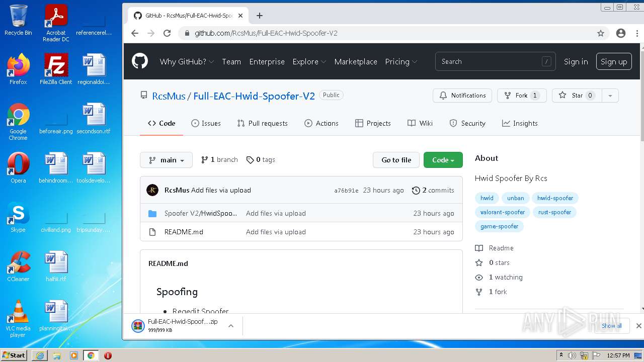Open Projects tab

pos(373,123)
